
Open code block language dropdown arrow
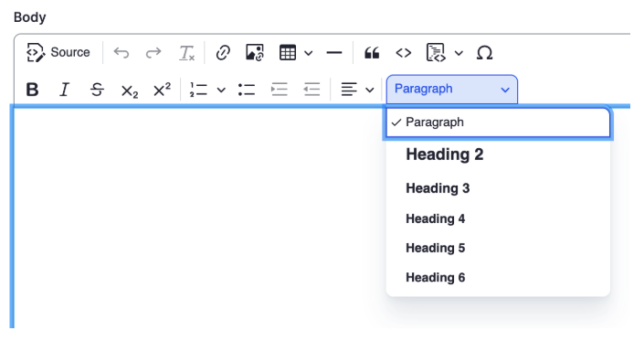click(x=459, y=53)
